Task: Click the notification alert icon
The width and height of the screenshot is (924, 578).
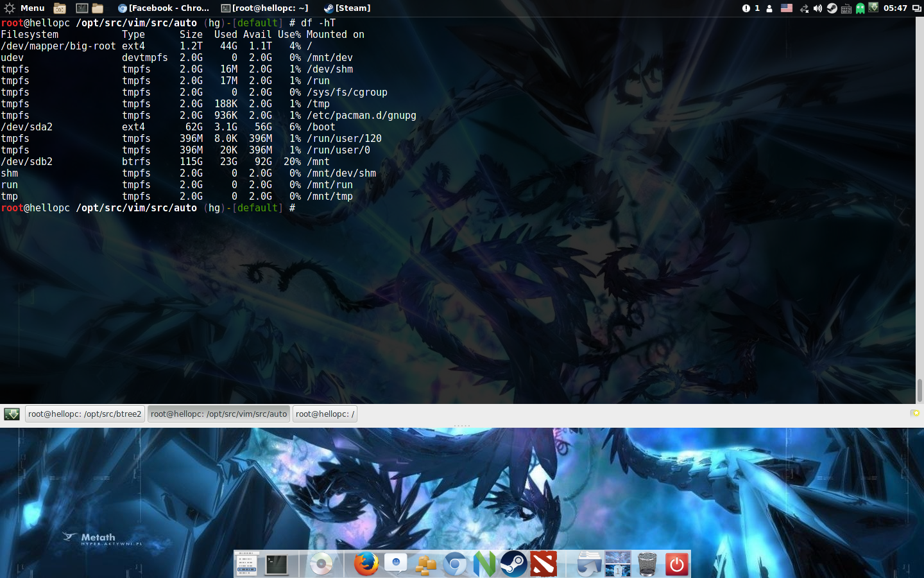Action: [746, 8]
